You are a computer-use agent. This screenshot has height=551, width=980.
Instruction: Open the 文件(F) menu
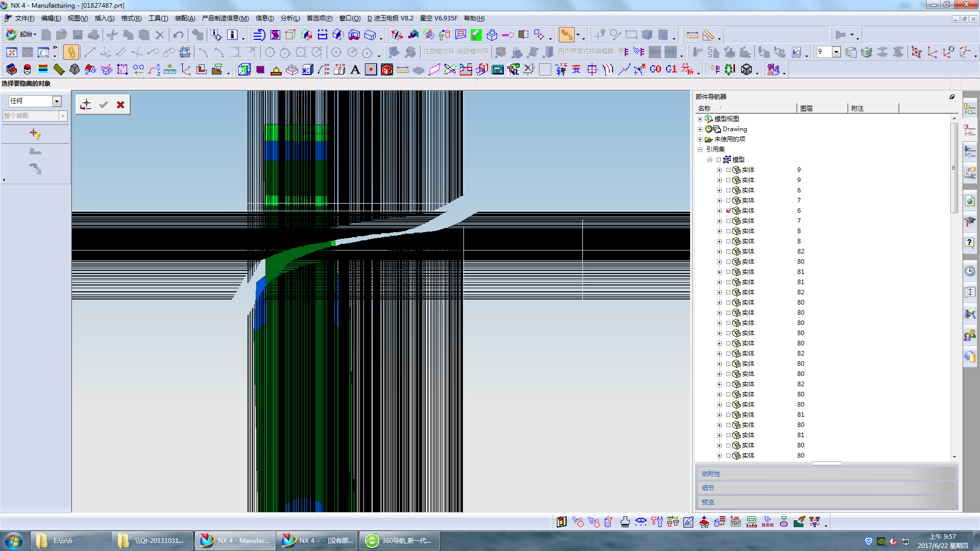(24, 18)
